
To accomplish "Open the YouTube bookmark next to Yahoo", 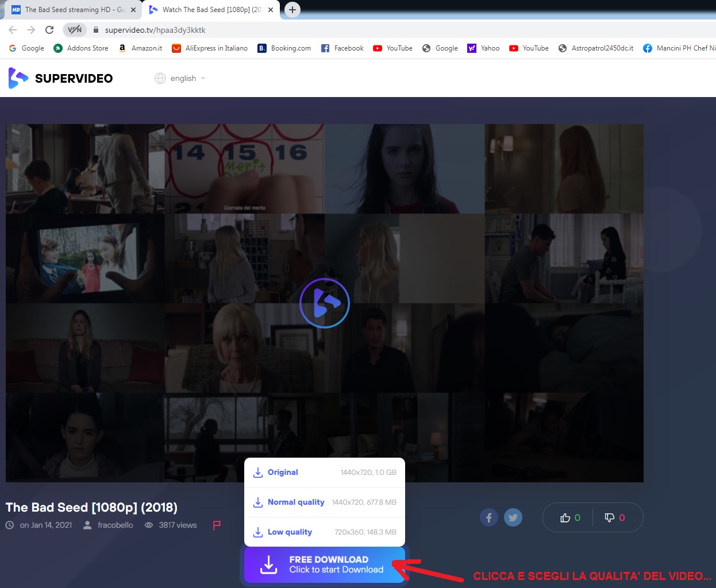I will (x=529, y=48).
